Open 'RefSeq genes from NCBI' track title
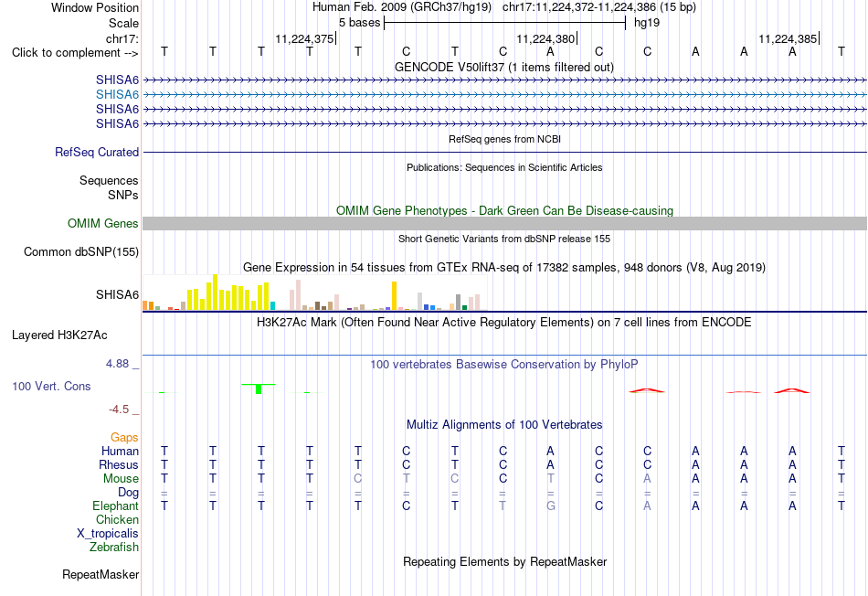The image size is (868, 596). point(504,139)
